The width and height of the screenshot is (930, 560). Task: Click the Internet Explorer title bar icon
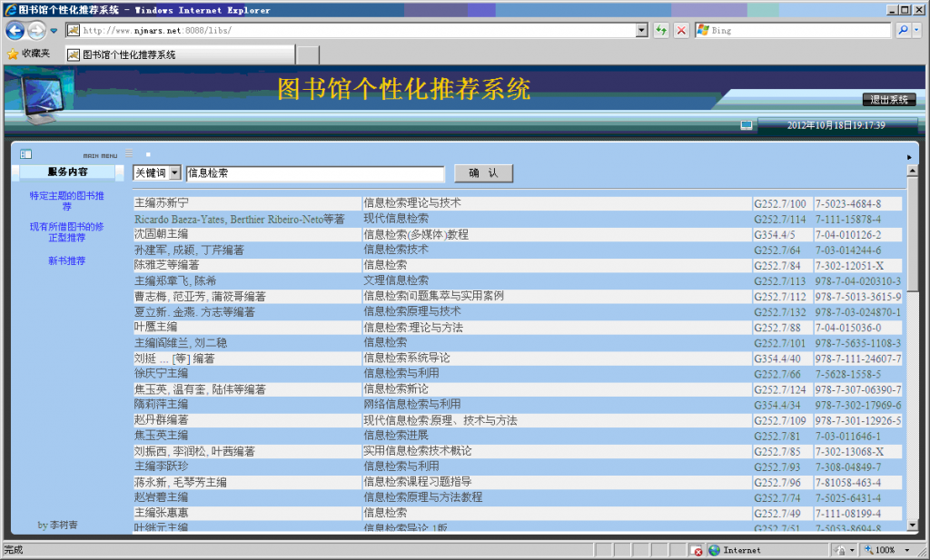(10, 10)
